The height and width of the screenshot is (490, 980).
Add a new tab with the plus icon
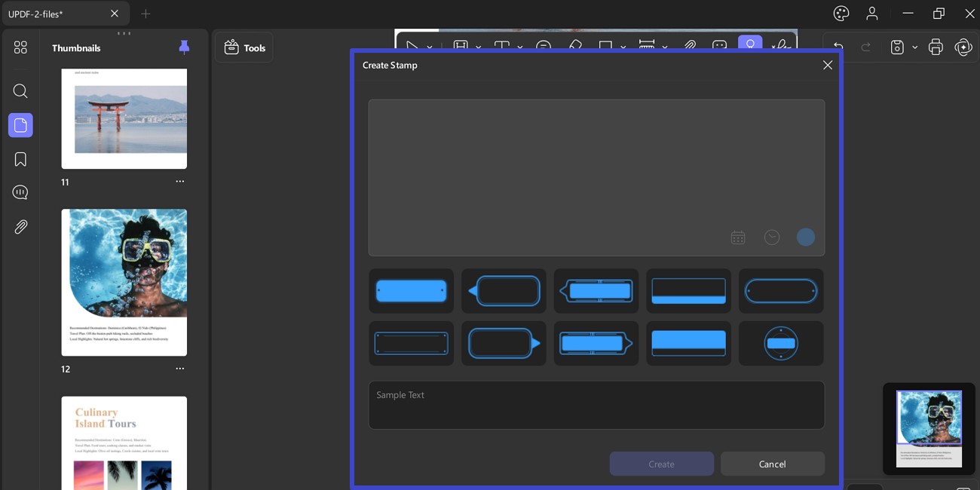coord(145,14)
